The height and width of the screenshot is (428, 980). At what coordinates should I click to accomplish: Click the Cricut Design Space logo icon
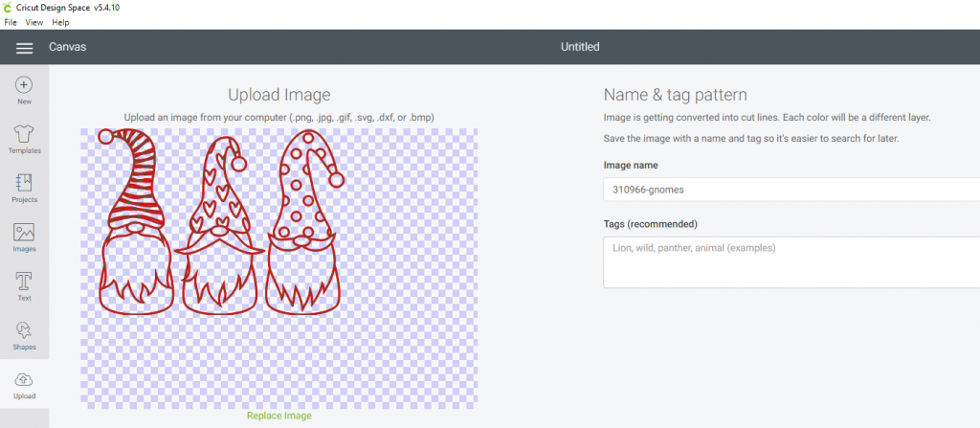click(8, 8)
